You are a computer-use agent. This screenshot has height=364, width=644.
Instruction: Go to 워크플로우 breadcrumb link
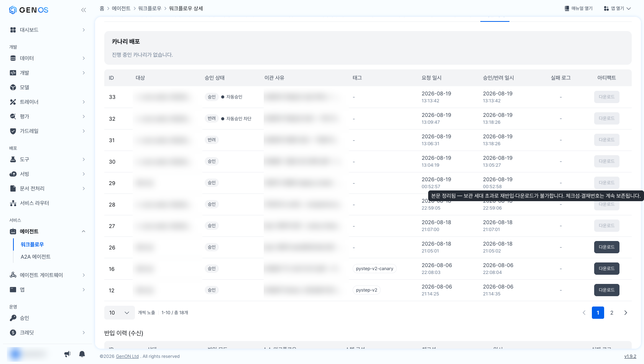150,8
